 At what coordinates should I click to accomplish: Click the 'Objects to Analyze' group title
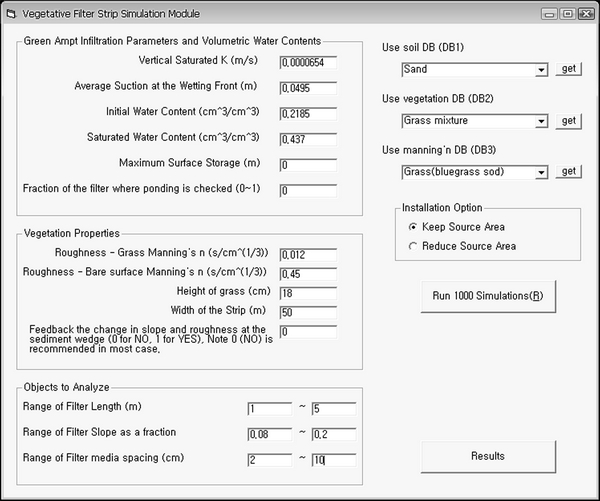point(66,387)
